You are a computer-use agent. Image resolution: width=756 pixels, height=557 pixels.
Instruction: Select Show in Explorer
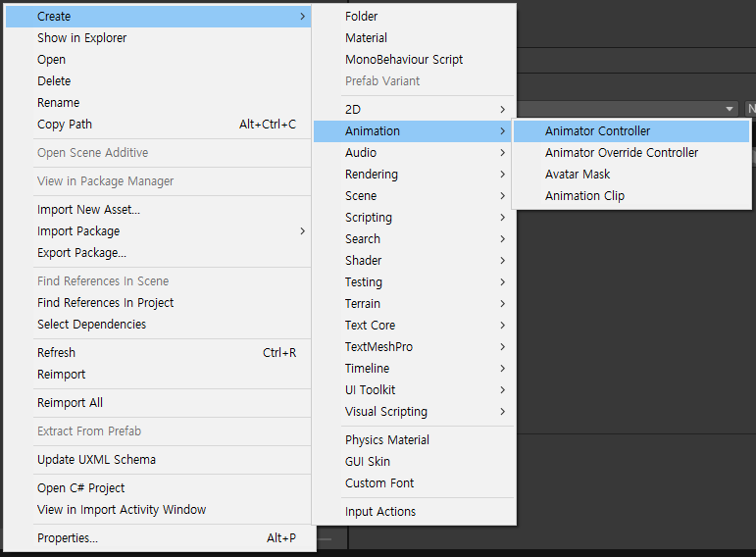pos(158,38)
